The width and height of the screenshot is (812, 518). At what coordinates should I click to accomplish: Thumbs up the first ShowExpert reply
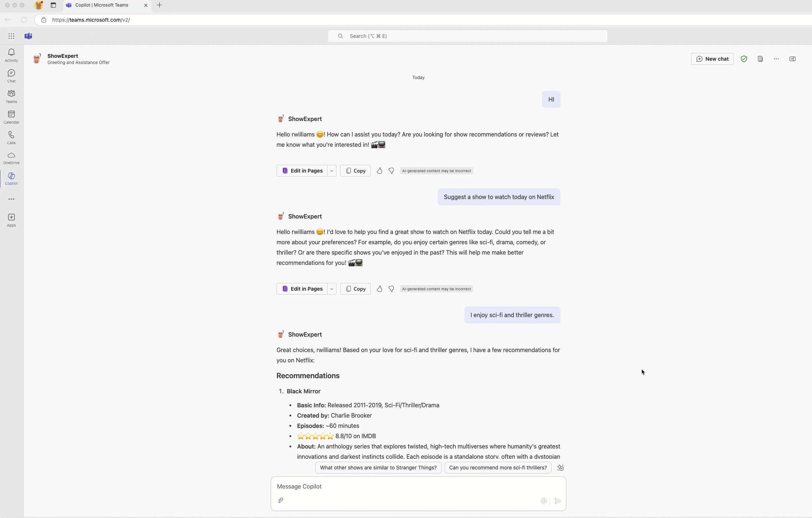pos(380,171)
